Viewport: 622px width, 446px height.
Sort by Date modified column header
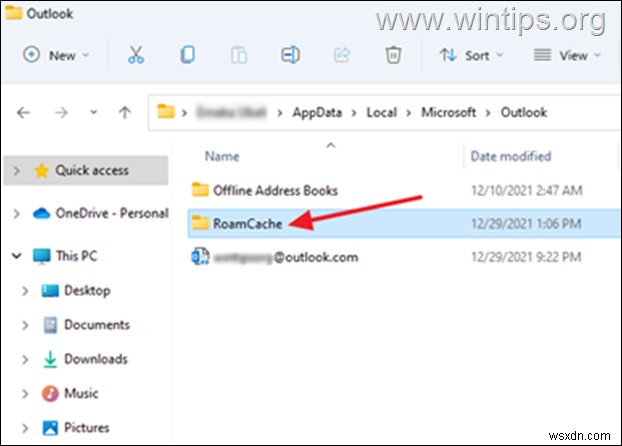coord(511,156)
